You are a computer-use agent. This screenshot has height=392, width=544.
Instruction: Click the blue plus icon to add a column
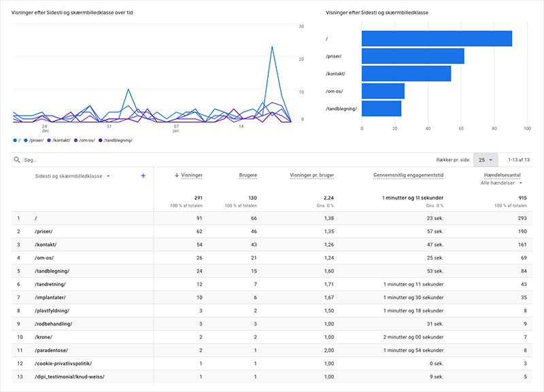143,175
